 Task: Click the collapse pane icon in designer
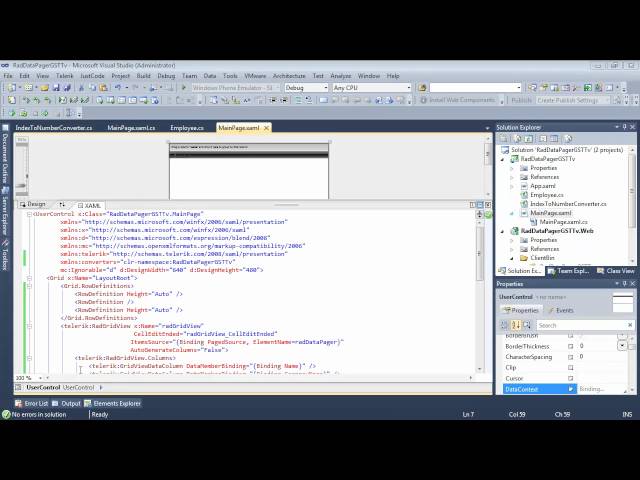click(x=488, y=205)
